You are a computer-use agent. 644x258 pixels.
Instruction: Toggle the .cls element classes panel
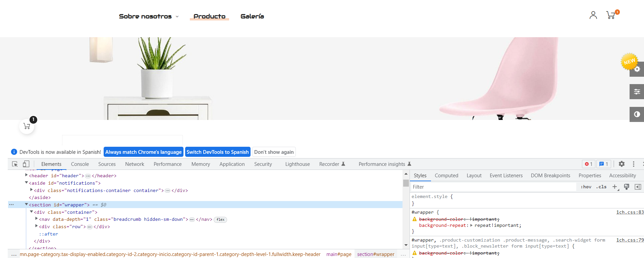point(601,187)
